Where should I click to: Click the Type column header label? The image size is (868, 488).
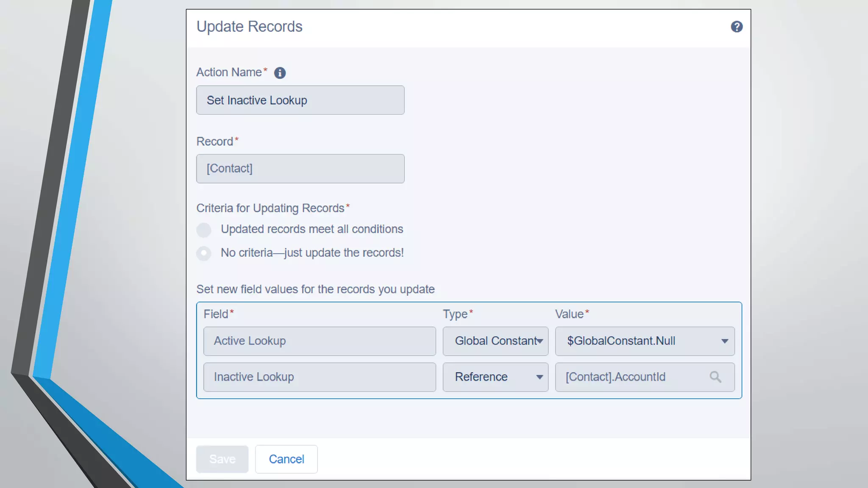click(x=455, y=314)
